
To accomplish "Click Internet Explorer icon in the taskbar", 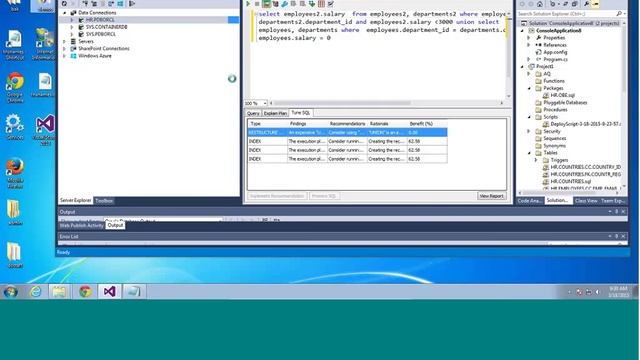I will 36,291.
